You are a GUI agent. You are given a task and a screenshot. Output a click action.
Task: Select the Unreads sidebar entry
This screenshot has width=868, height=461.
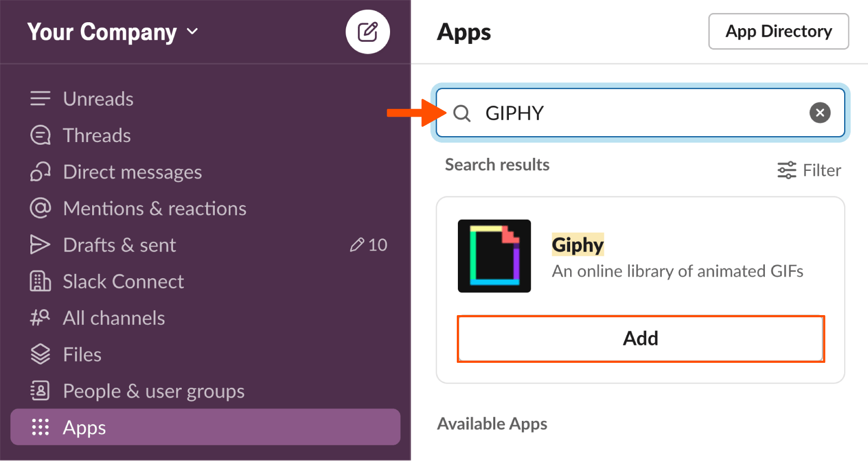click(x=98, y=98)
